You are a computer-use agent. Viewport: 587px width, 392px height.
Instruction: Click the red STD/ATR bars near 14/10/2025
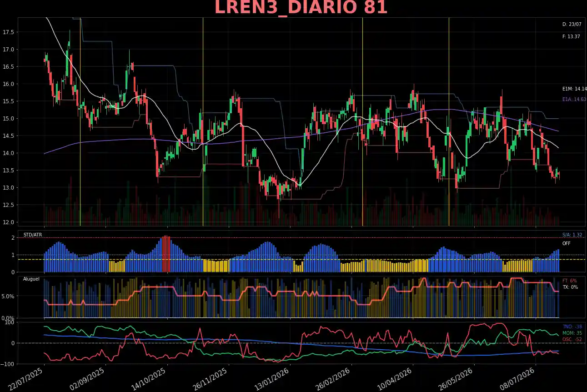tap(166, 254)
